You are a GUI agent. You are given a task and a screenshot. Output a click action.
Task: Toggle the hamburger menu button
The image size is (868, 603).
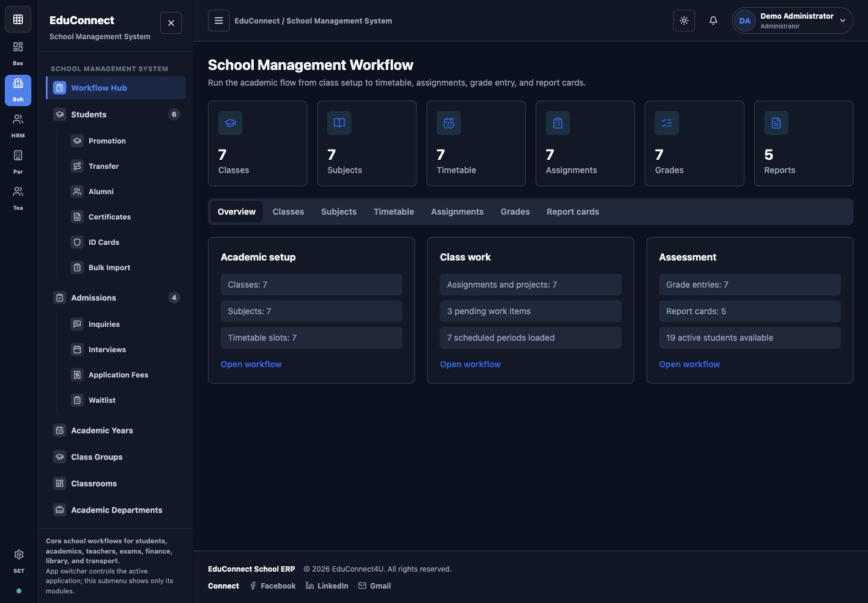(219, 21)
